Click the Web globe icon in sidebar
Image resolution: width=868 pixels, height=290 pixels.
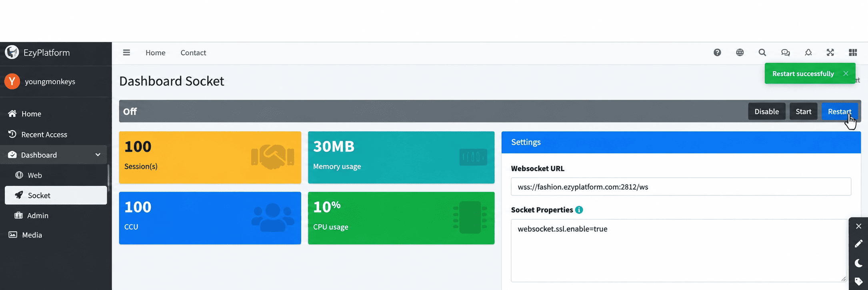(19, 175)
